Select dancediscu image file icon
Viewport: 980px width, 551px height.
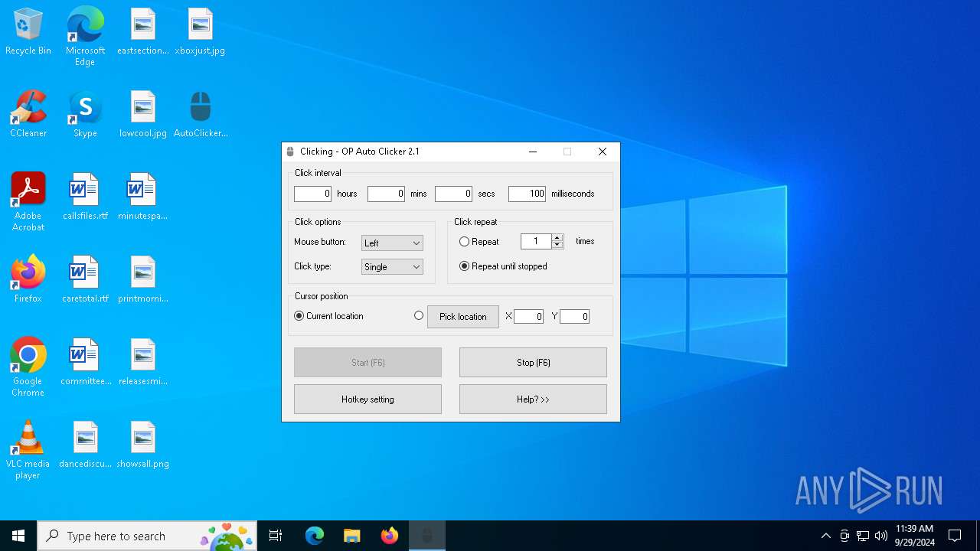pos(85,445)
